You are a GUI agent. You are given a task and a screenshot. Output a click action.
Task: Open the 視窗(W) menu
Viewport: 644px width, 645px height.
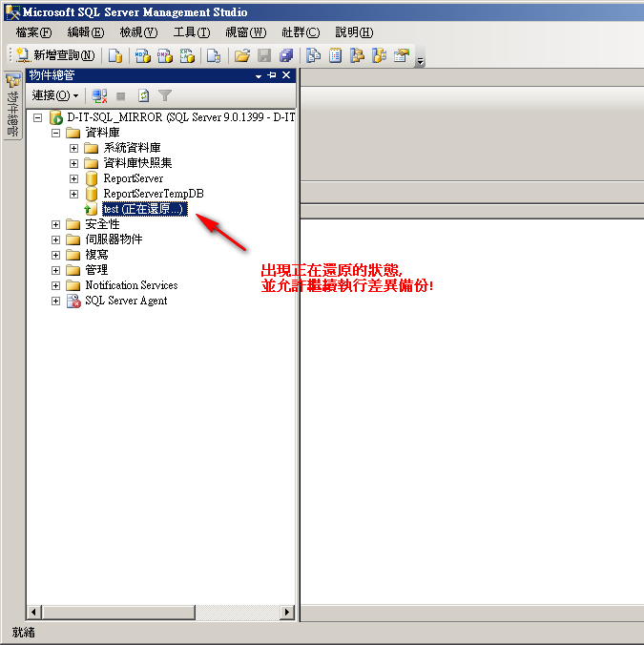click(x=246, y=32)
